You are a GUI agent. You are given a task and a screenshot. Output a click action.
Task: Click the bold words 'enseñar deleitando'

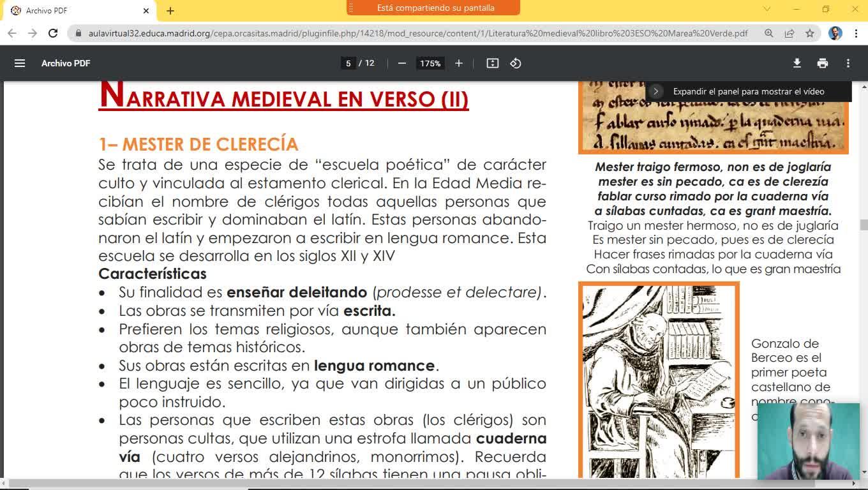pos(297,292)
